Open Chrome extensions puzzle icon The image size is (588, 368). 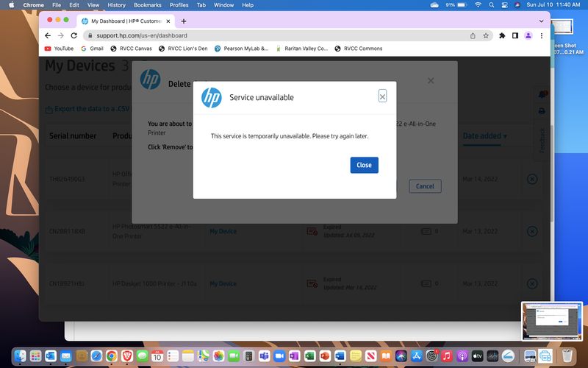[502, 35]
